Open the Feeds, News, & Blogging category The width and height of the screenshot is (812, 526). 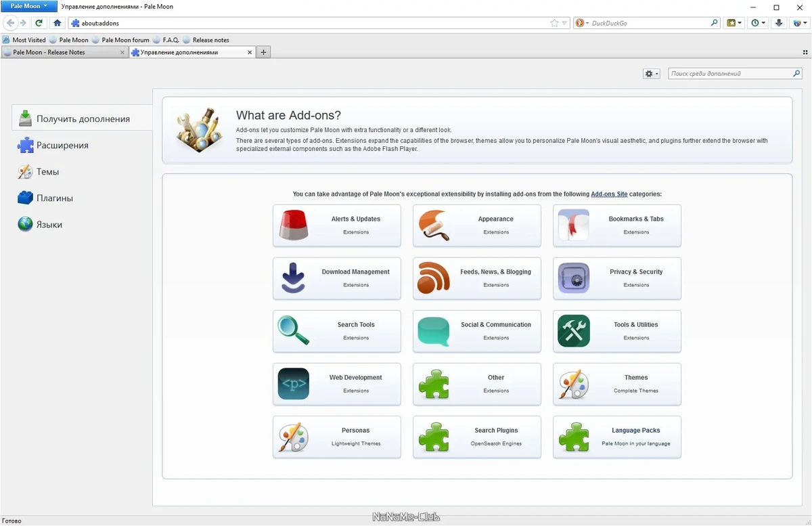point(477,278)
